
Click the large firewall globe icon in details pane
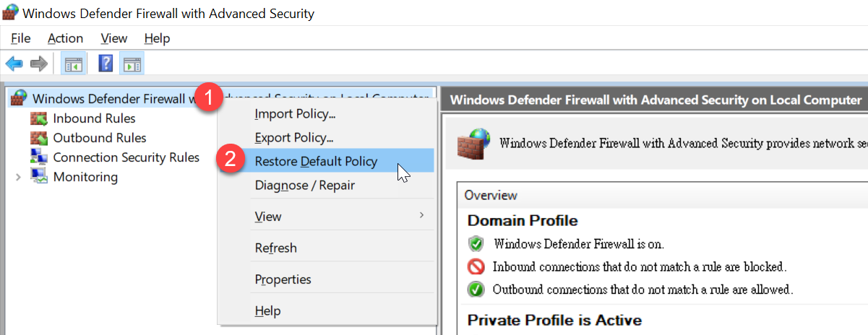click(x=473, y=144)
